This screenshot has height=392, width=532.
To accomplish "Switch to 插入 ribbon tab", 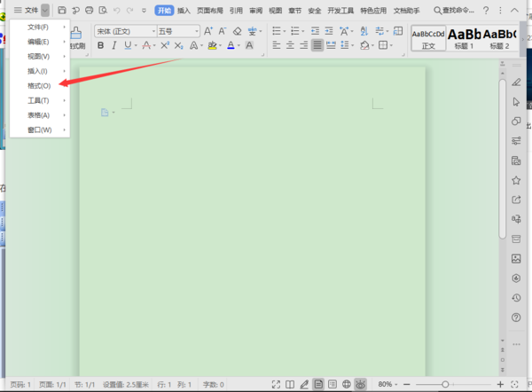I will point(184,11).
